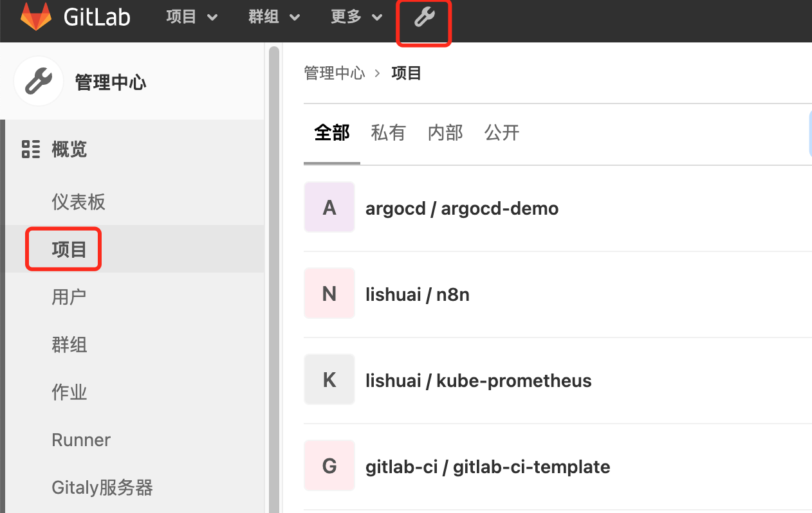Image resolution: width=812 pixels, height=513 pixels.
Task: Select the kube-prometheus avatar with letter K
Action: click(329, 379)
